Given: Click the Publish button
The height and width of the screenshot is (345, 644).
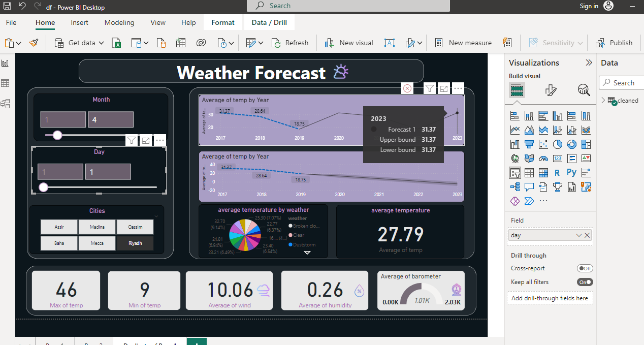Looking at the screenshot, I should (615, 43).
